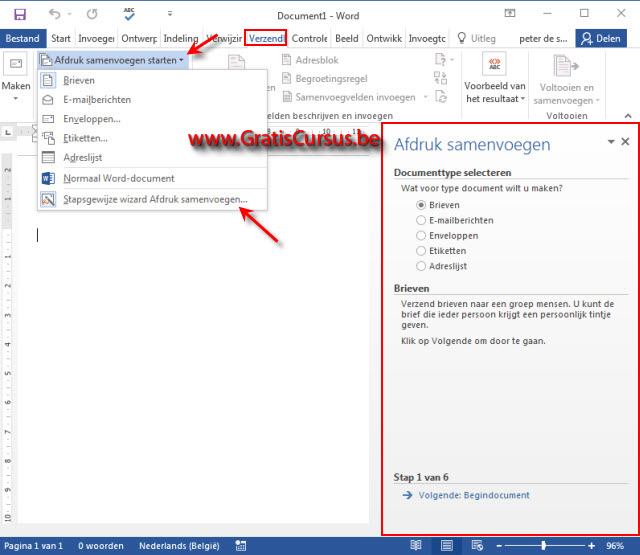
Task: Switch to the Indeling tab
Action: pyautogui.click(x=181, y=38)
